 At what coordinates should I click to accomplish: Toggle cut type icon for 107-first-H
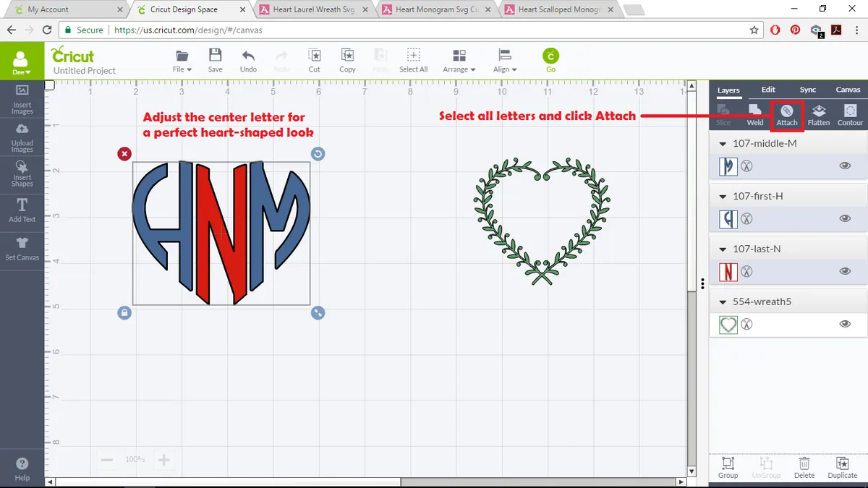pos(747,218)
